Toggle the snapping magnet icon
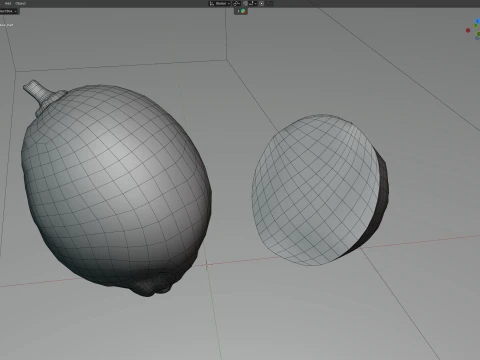480x360 pixels. pyautogui.click(x=245, y=3)
